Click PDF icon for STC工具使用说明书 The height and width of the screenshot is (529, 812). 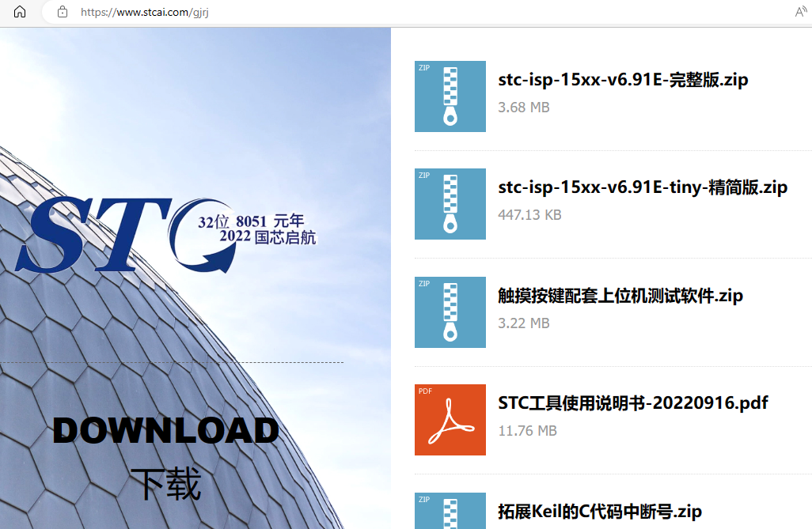(450, 420)
